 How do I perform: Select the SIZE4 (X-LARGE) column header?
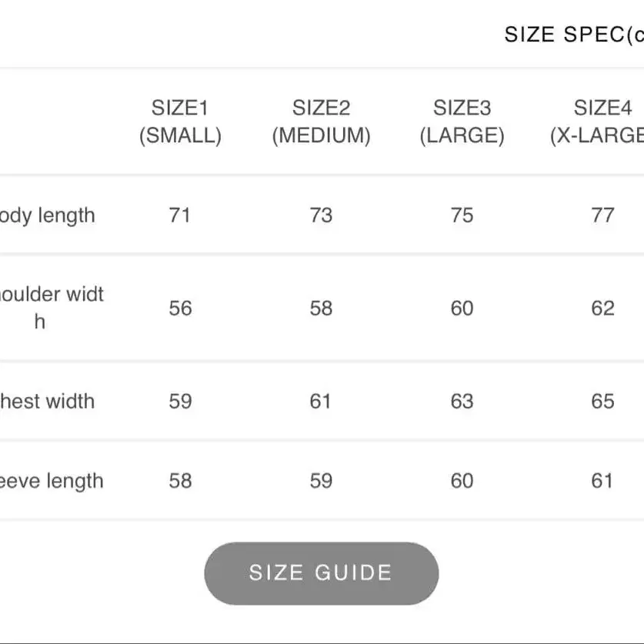(x=597, y=122)
